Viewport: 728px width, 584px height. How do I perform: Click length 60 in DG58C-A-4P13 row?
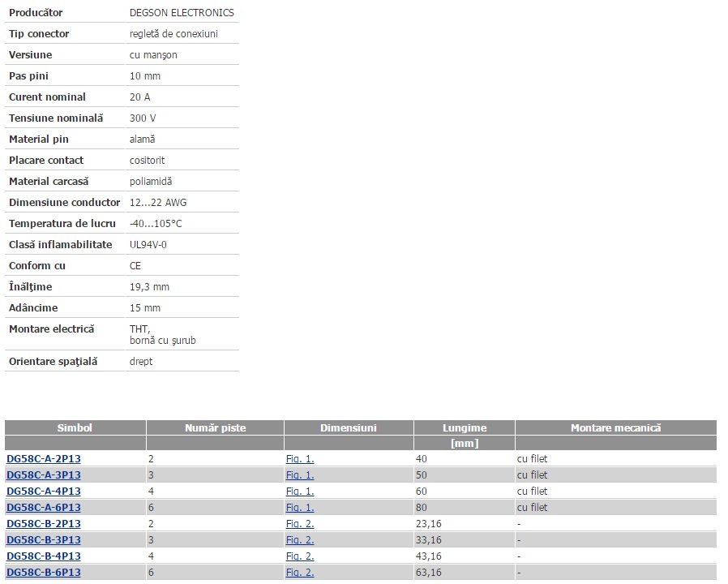(x=421, y=492)
